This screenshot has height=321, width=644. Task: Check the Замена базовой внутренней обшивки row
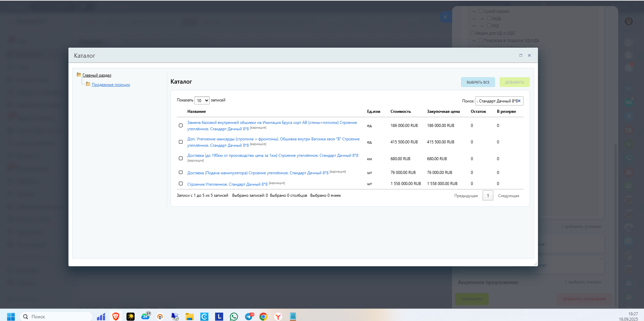coord(181,126)
